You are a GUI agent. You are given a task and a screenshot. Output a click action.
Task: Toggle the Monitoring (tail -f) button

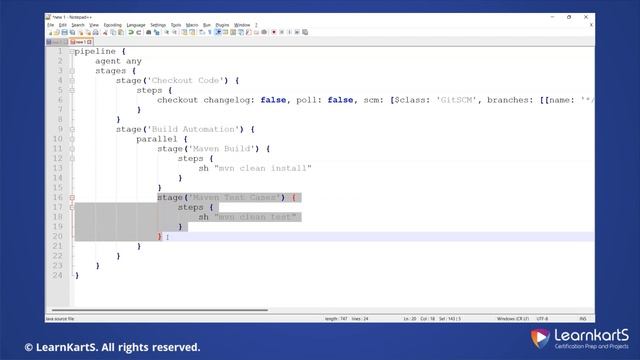[264, 32]
